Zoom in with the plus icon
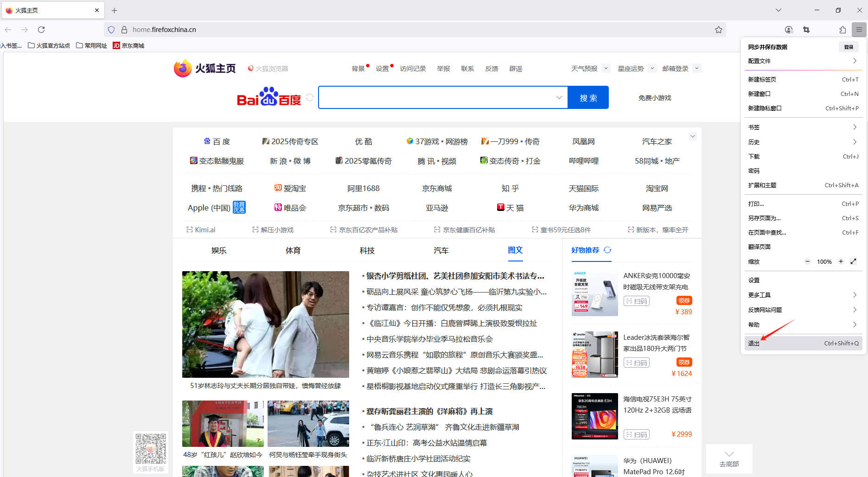This screenshot has height=477, width=868. [x=841, y=261]
